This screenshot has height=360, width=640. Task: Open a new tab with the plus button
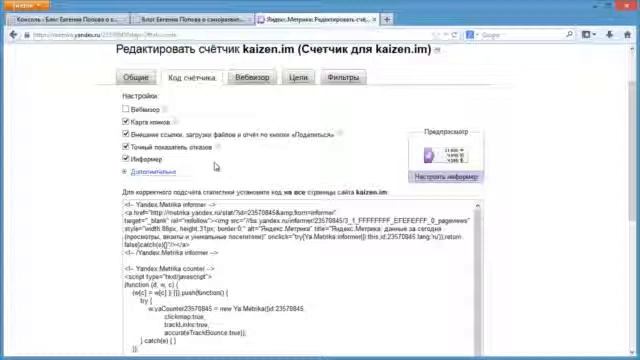[x=387, y=19]
